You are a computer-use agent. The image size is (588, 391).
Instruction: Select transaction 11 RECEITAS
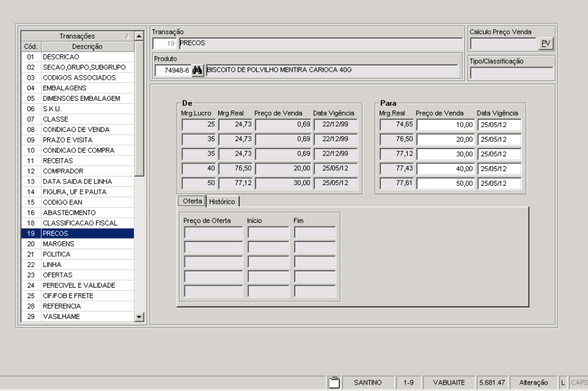point(78,161)
